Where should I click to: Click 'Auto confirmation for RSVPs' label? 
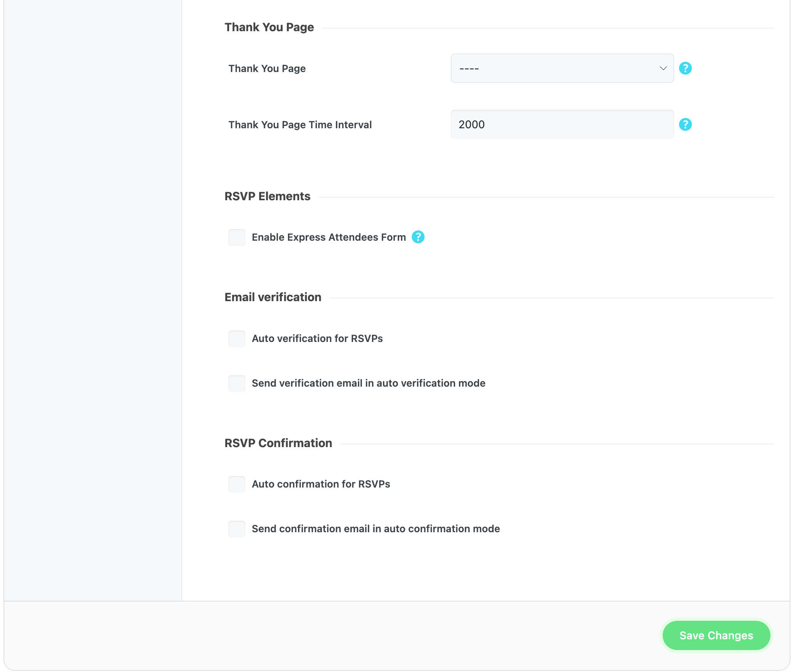pos(320,484)
